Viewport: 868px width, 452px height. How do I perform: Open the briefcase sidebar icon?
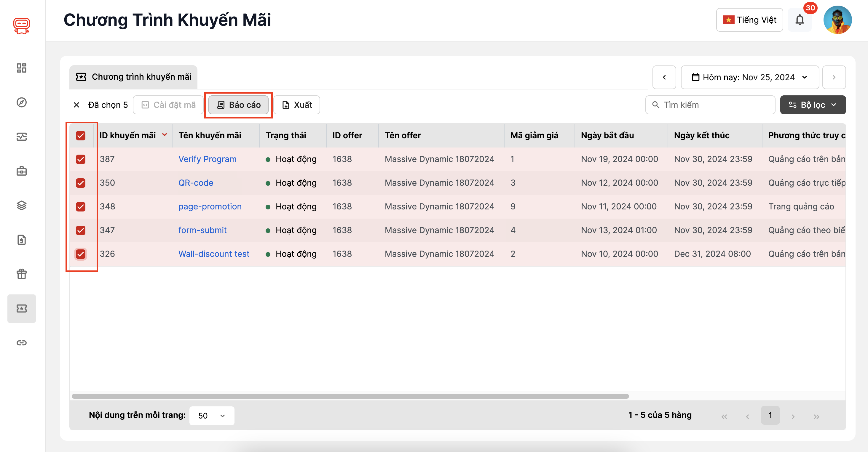tap(22, 171)
